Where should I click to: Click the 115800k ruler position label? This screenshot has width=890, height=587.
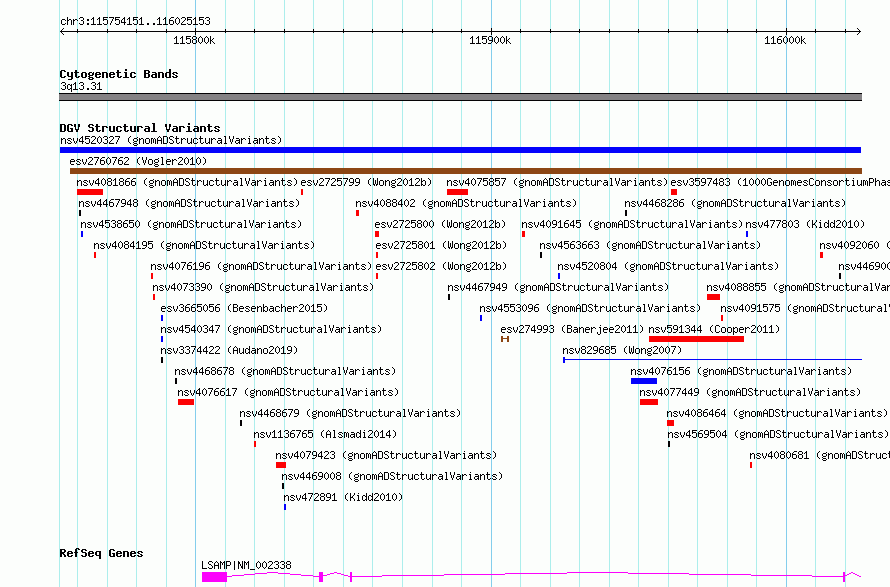[194, 40]
